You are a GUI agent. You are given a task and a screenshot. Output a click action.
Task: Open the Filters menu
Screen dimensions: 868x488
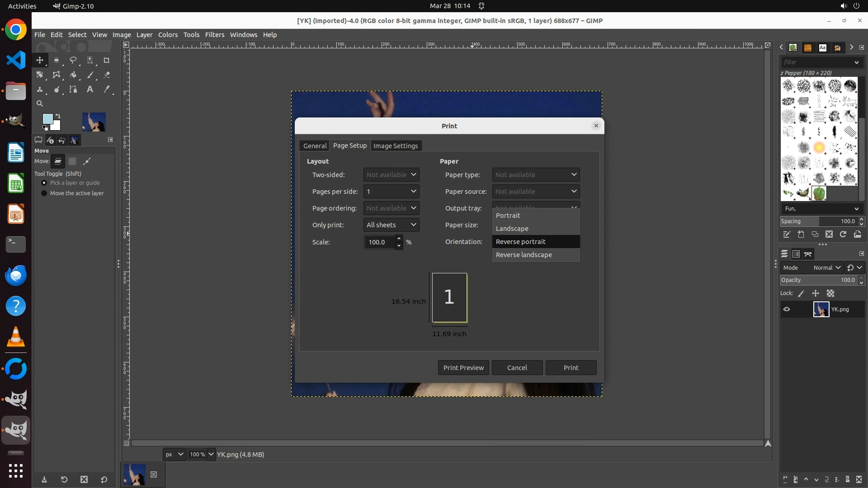click(214, 35)
